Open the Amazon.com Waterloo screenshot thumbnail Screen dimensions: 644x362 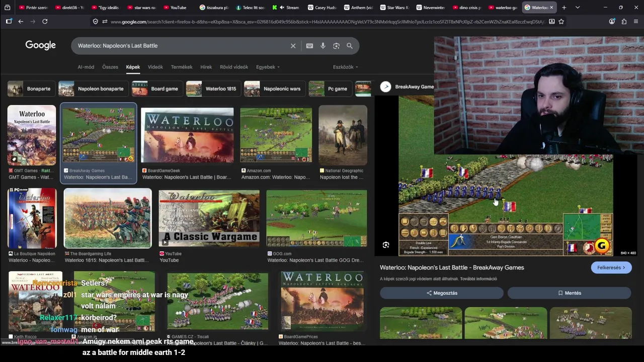[x=276, y=135]
